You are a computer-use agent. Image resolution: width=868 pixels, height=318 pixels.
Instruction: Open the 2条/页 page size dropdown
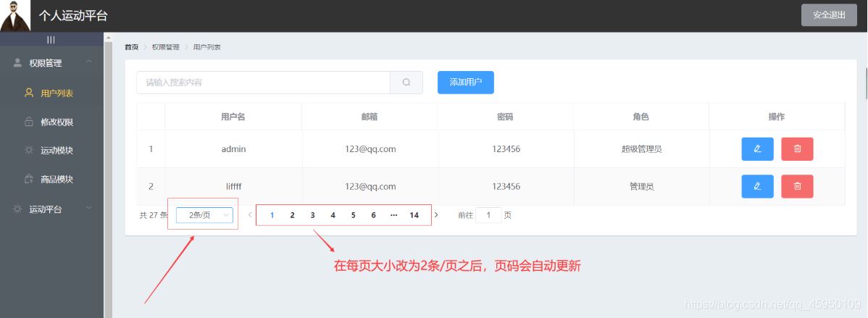click(204, 215)
